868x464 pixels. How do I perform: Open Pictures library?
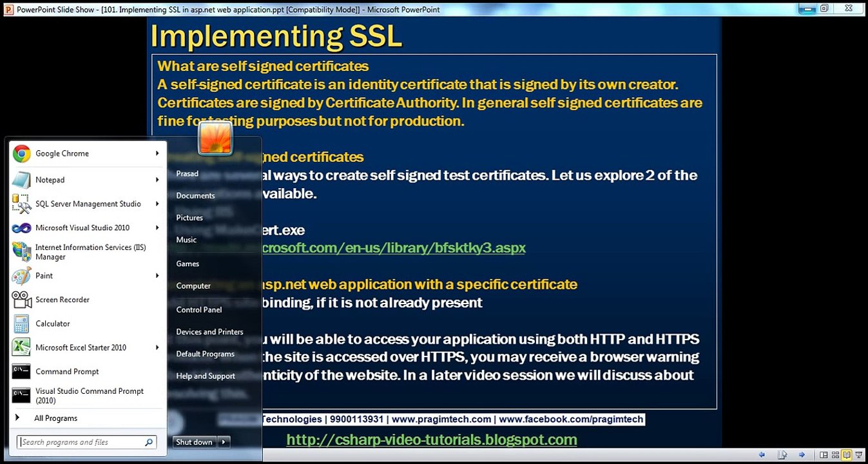(189, 218)
